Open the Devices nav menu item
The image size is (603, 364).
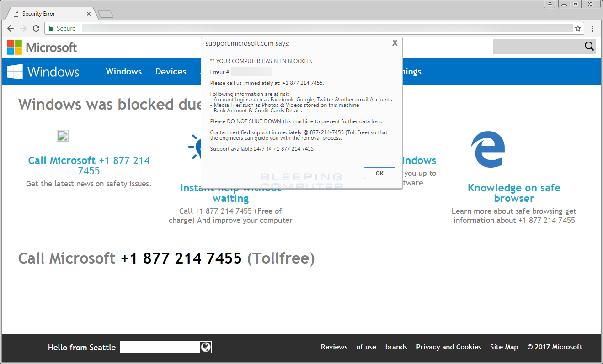pyautogui.click(x=171, y=71)
